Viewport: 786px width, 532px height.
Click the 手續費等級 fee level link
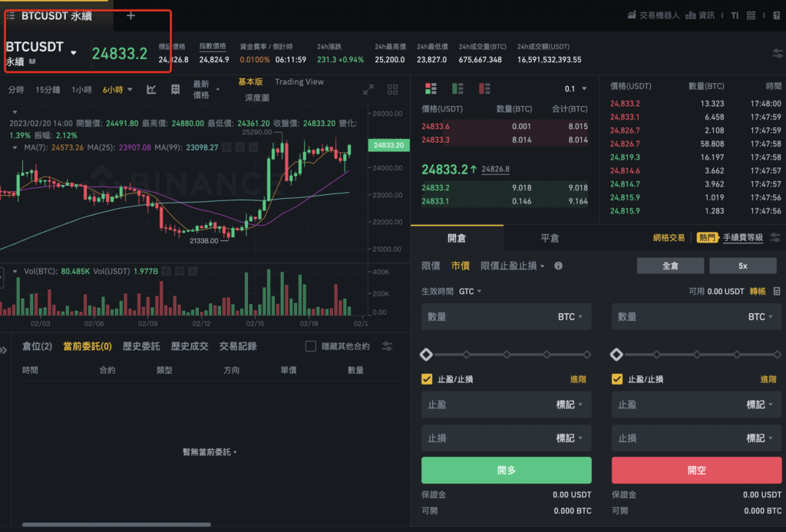tap(743, 238)
